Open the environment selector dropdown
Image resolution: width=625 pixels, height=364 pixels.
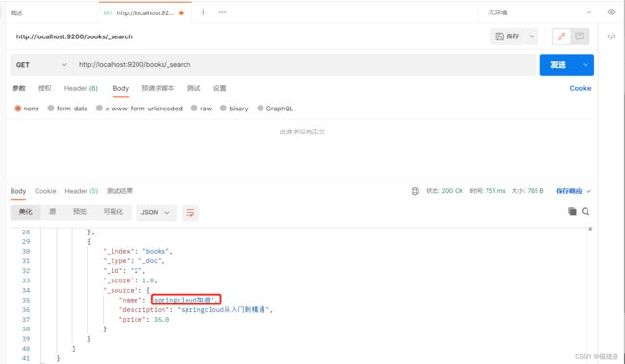point(540,12)
